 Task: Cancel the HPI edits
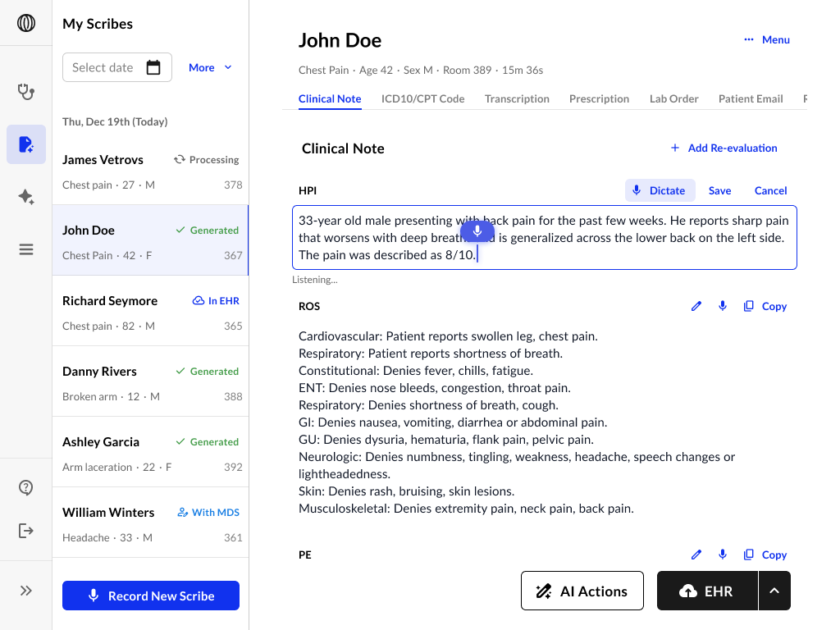pyautogui.click(x=770, y=190)
